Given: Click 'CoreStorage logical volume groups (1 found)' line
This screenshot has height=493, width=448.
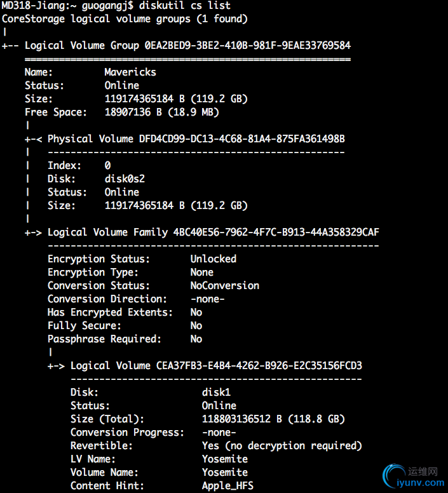Looking at the screenshot, I should point(125,19).
